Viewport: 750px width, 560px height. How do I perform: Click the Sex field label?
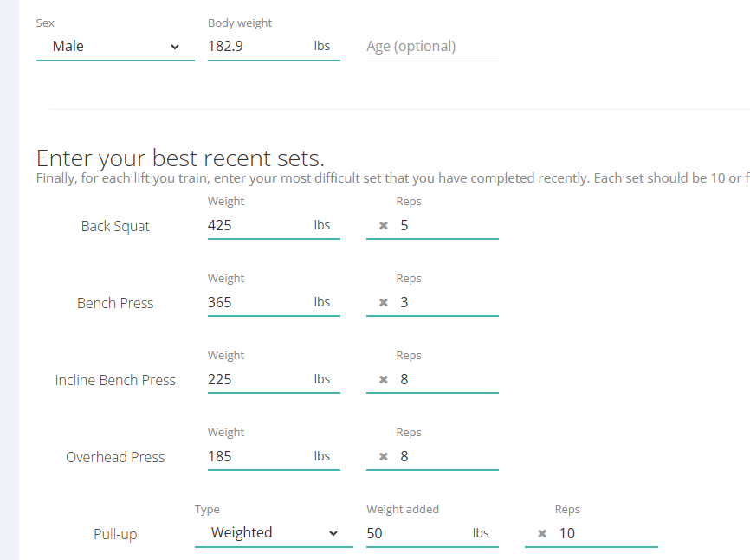tap(45, 23)
